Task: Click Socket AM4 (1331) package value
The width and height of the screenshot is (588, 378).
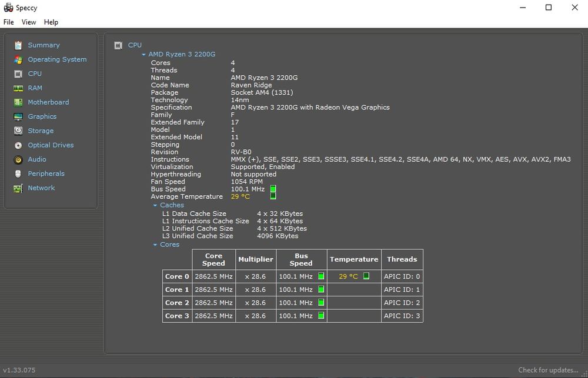Action: pos(262,92)
